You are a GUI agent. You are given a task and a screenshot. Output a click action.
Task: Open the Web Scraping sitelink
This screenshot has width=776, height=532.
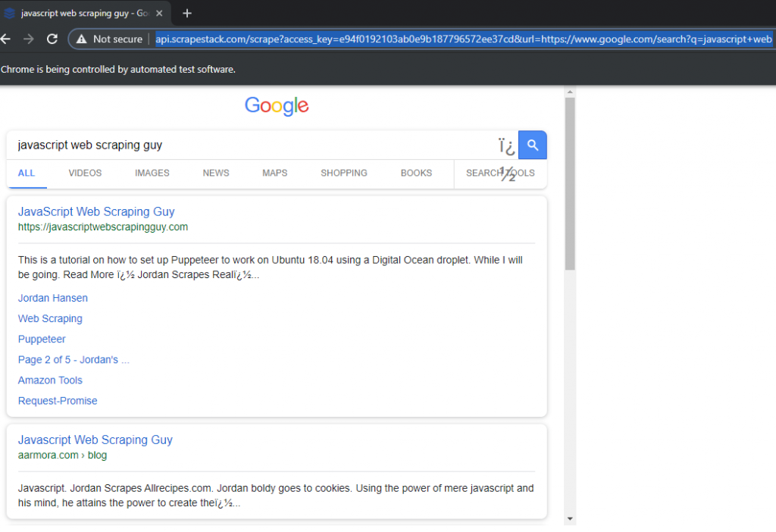[x=50, y=319]
